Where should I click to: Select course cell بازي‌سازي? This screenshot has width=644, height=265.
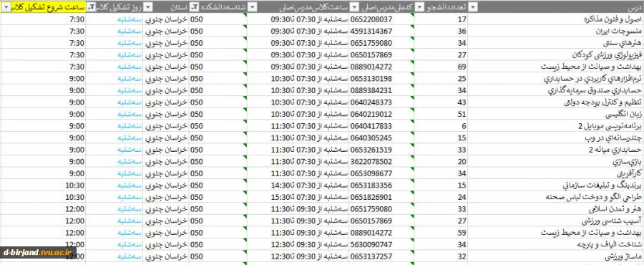[x=556, y=161]
